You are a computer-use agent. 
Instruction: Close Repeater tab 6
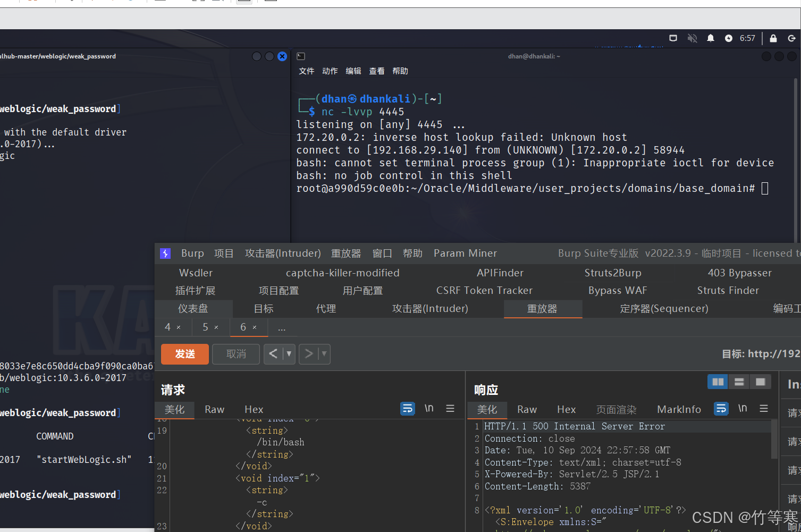[x=255, y=327]
